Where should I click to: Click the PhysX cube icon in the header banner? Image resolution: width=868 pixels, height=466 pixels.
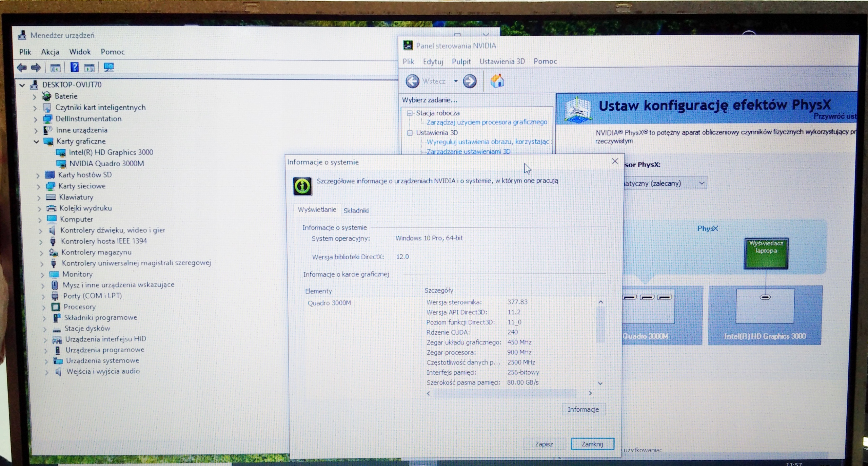[578, 109]
